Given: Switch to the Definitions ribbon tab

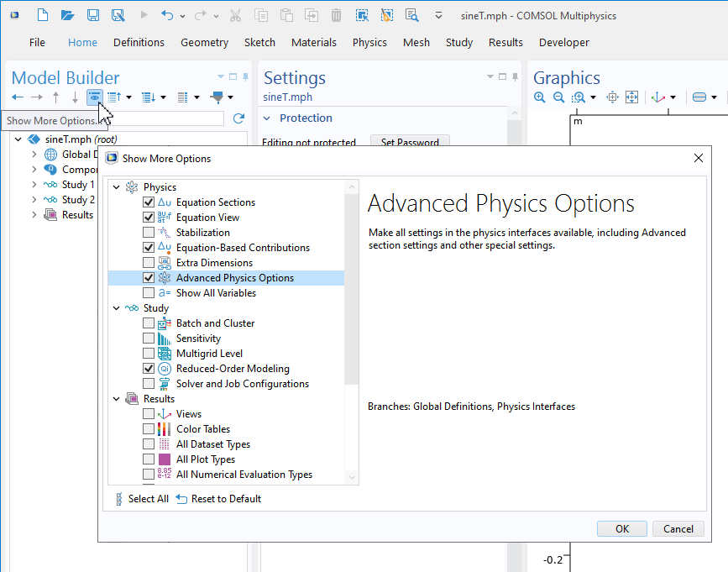Looking at the screenshot, I should (x=139, y=42).
